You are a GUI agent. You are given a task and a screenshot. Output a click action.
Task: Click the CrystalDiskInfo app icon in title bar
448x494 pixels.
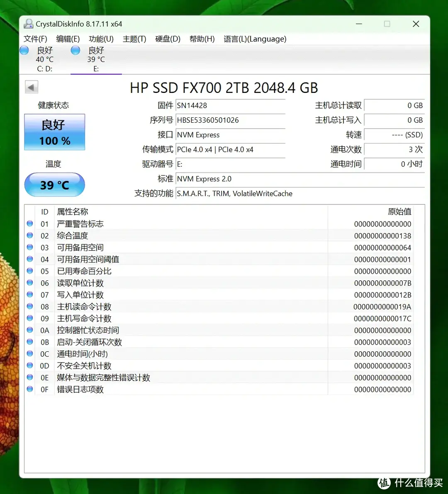(29, 24)
